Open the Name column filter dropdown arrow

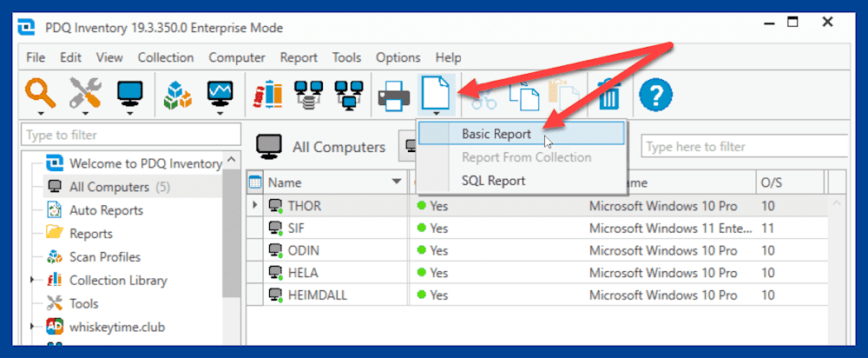397,182
